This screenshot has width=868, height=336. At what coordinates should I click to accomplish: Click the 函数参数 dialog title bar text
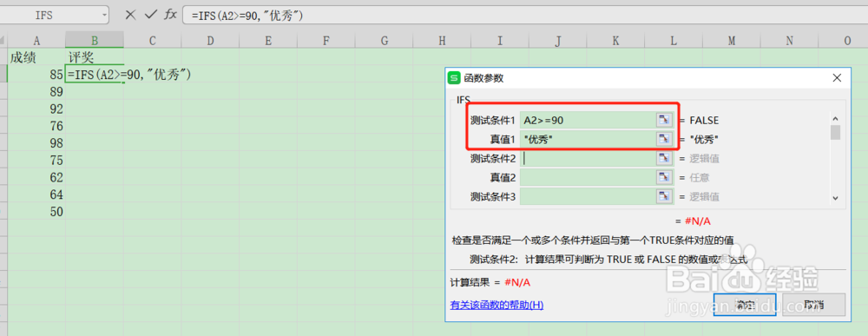pyautogui.click(x=483, y=78)
